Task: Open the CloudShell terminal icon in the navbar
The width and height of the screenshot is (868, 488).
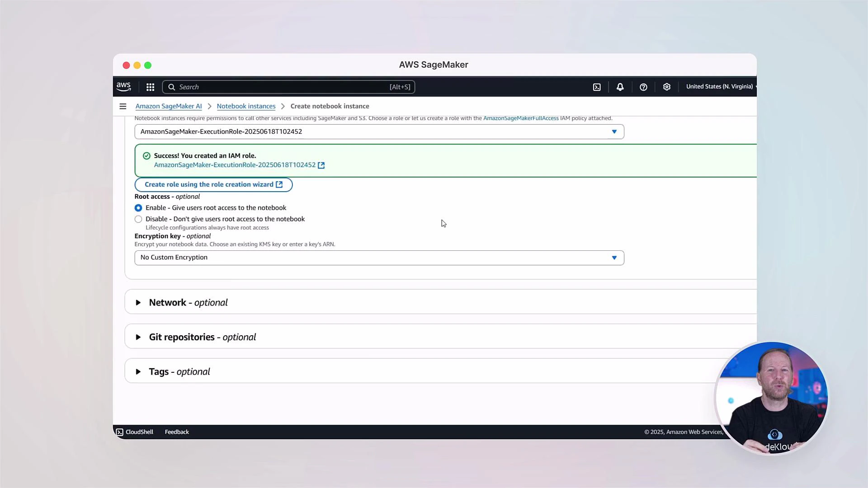Action: click(597, 87)
